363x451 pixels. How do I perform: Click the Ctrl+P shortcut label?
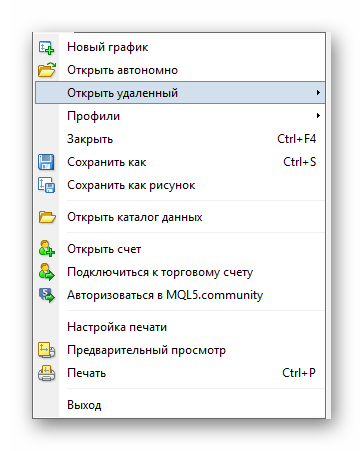pyautogui.click(x=299, y=373)
